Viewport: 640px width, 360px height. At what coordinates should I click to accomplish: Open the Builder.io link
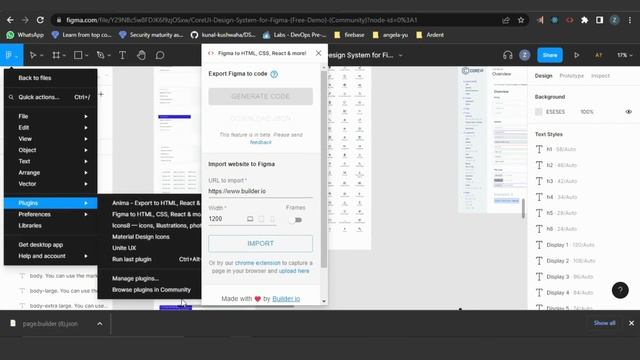click(286, 299)
